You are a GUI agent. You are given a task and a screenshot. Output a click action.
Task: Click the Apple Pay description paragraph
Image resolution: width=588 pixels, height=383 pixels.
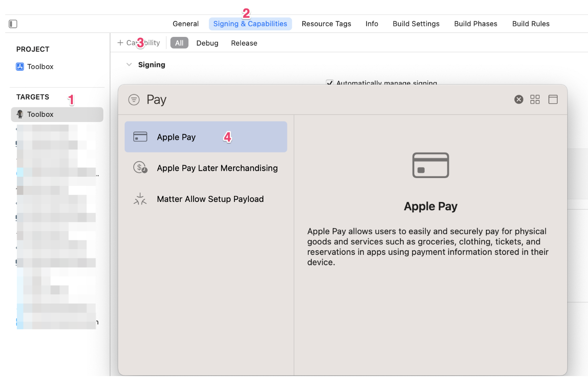click(428, 247)
